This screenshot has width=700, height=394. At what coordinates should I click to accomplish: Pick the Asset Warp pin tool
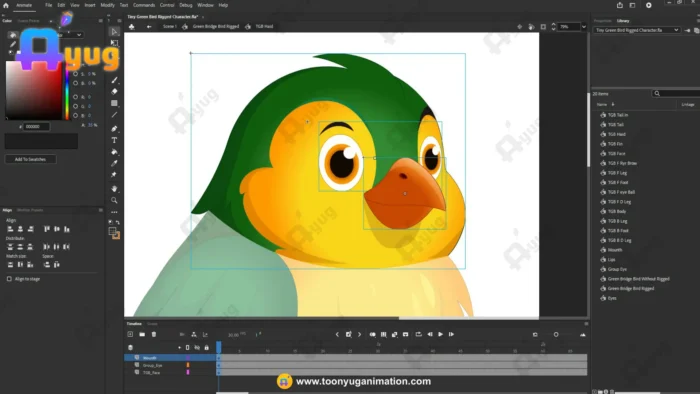(114, 175)
